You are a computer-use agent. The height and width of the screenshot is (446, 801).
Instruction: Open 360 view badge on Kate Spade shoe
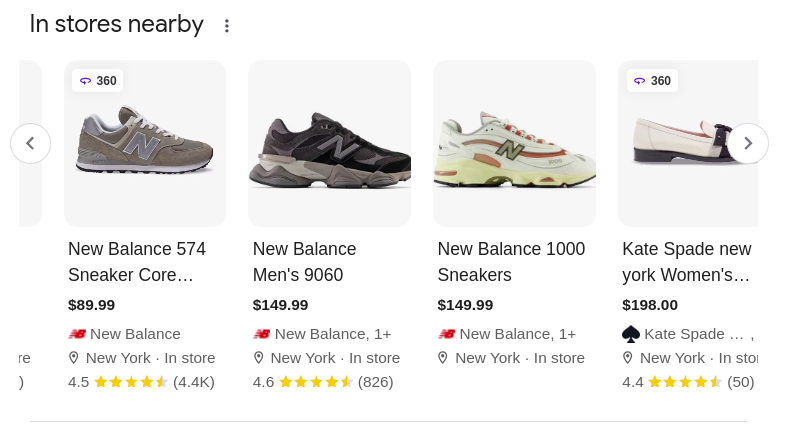coord(653,81)
